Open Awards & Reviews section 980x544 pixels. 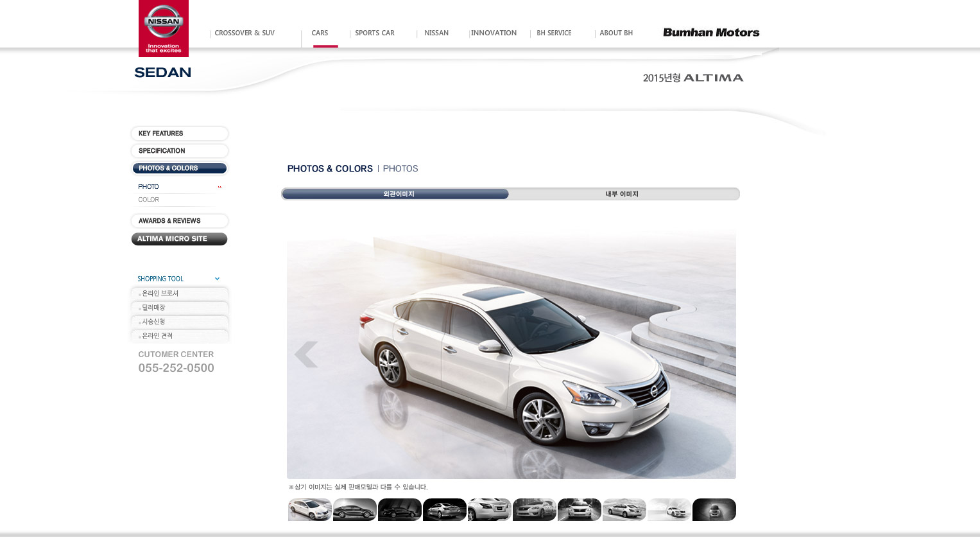click(x=180, y=221)
